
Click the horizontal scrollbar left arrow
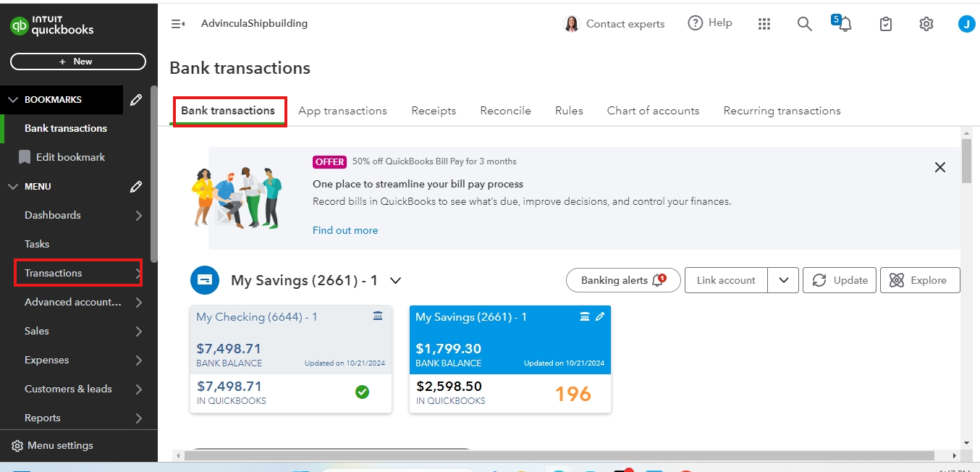pos(177,455)
